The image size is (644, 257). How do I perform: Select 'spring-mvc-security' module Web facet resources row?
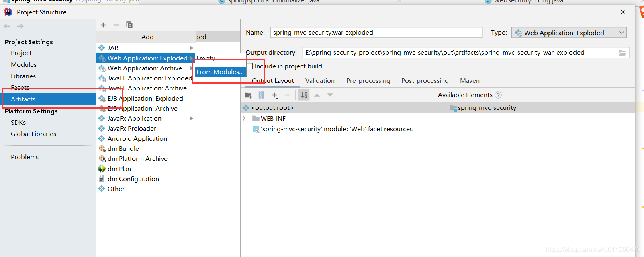[339, 129]
